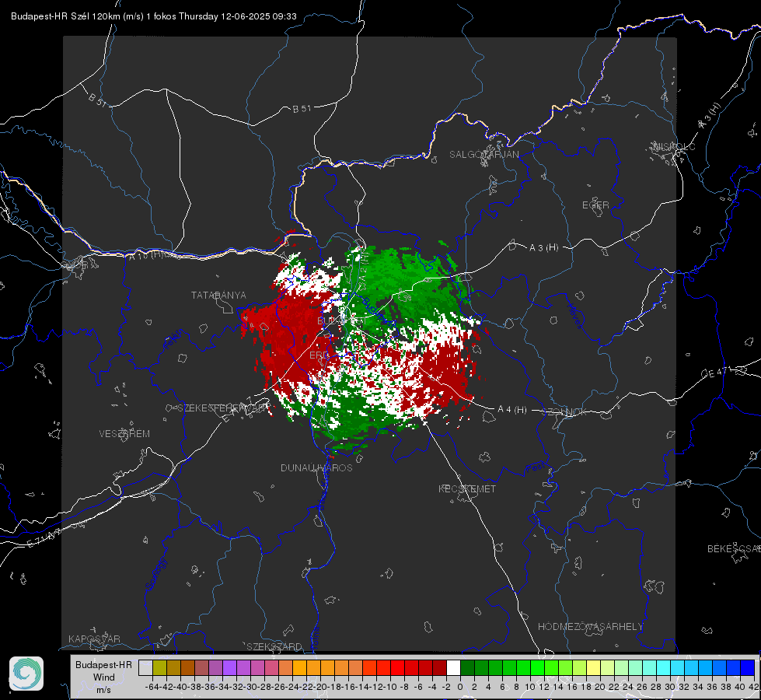
Task: Click the KECSKEMET city label
Action: [467, 489]
